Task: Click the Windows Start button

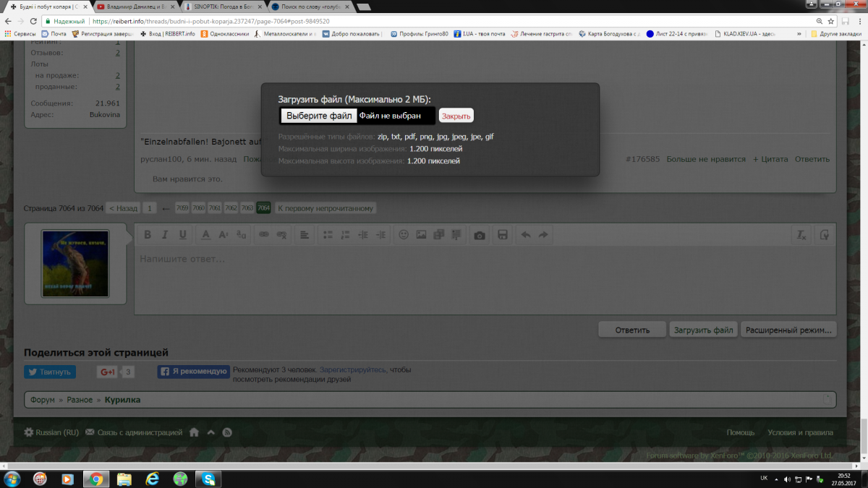Action: pyautogui.click(x=12, y=479)
